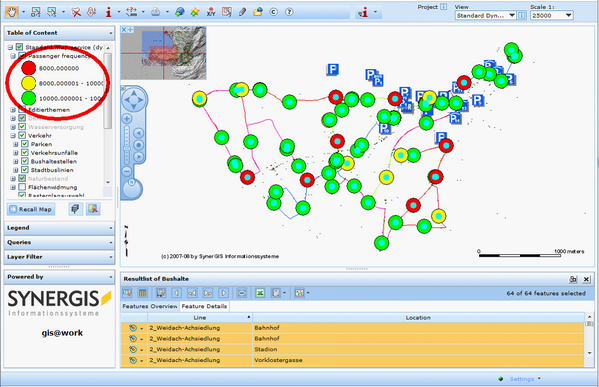Close the overview map with X
599x387 pixels.
point(124,29)
